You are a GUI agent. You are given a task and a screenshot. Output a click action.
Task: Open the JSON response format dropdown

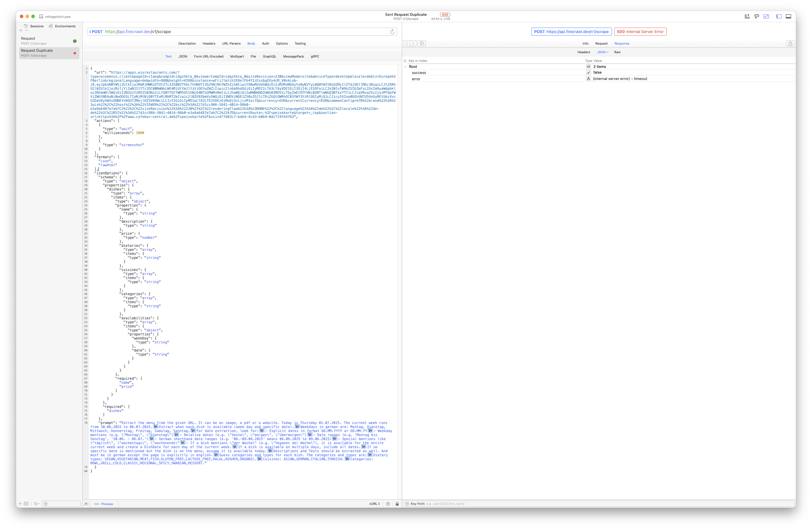pos(603,52)
